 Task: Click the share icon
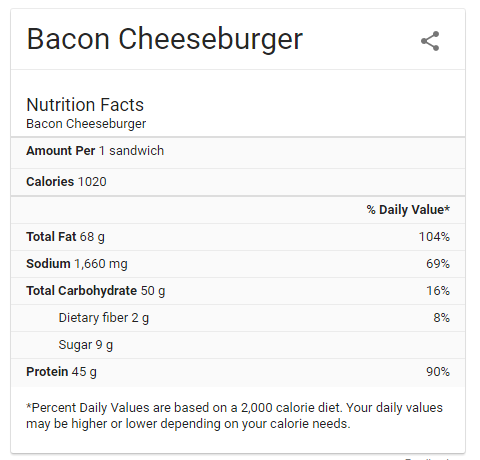430,41
